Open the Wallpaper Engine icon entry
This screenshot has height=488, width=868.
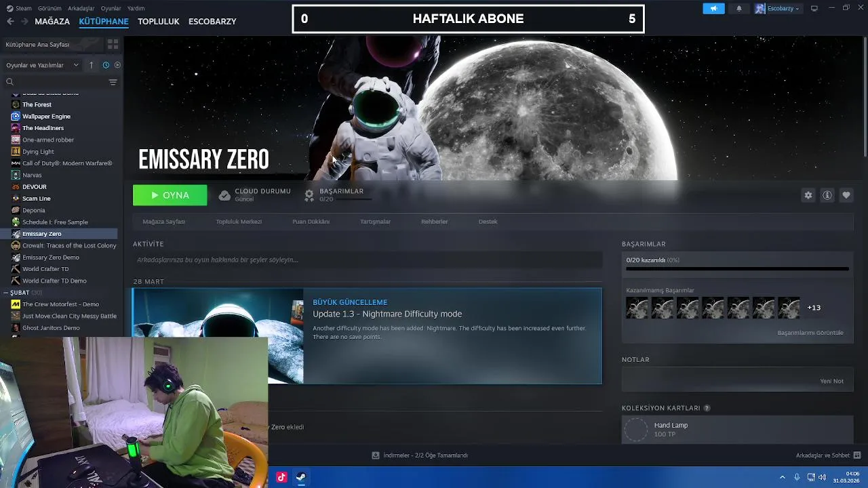(x=16, y=117)
